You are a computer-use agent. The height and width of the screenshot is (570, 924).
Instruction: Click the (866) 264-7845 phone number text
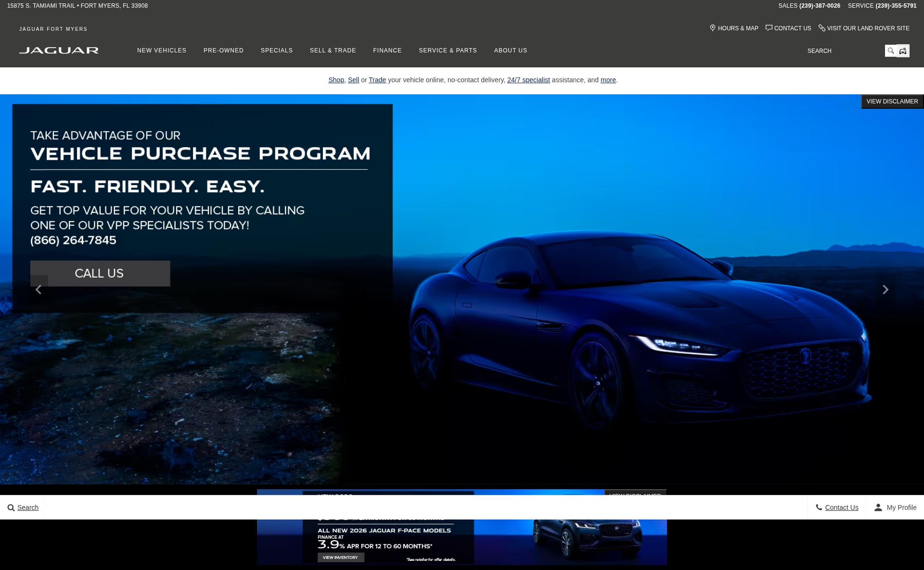point(73,240)
